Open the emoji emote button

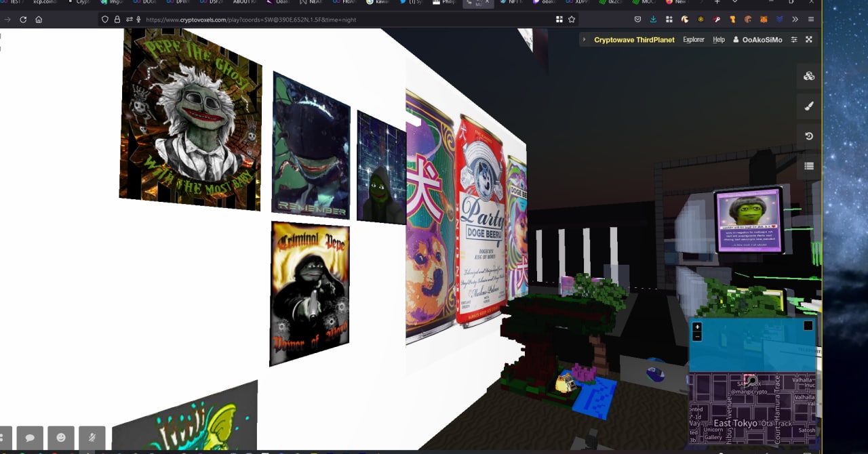pos(61,438)
